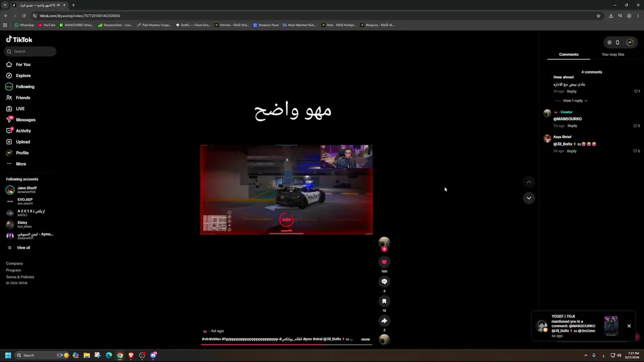Open a new browser tab
This screenshot has width=644, height=362.
pyautogui.click(x=73, y=5)
